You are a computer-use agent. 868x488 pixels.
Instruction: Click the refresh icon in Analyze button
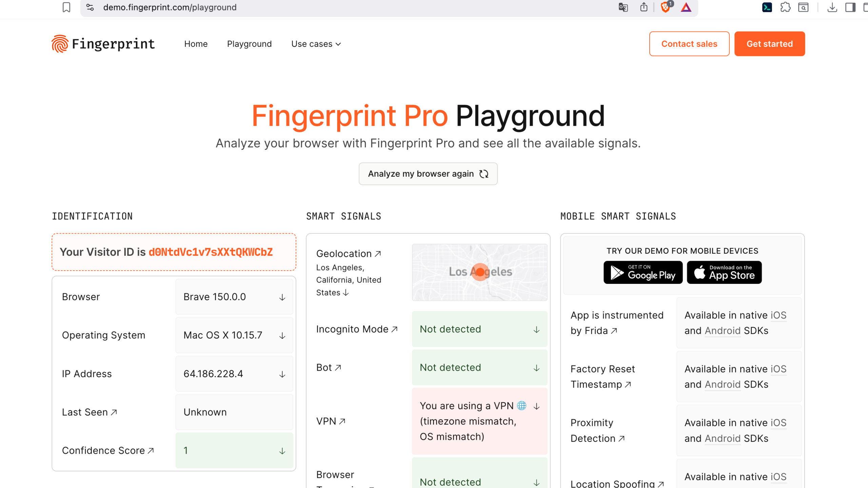484,174
